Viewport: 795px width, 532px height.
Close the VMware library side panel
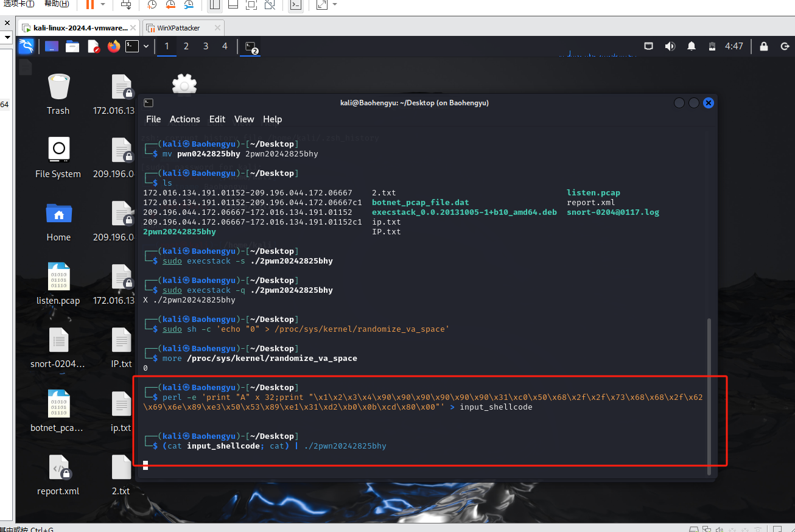pyautogui.click(x=7, y=23)
